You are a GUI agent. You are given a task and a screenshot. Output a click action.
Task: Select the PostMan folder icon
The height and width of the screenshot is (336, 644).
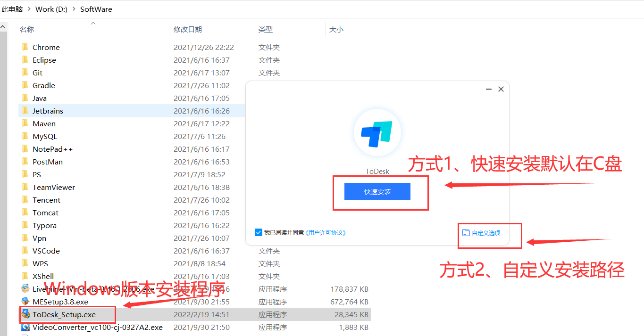pyautogui.click(x=25, y=162)
